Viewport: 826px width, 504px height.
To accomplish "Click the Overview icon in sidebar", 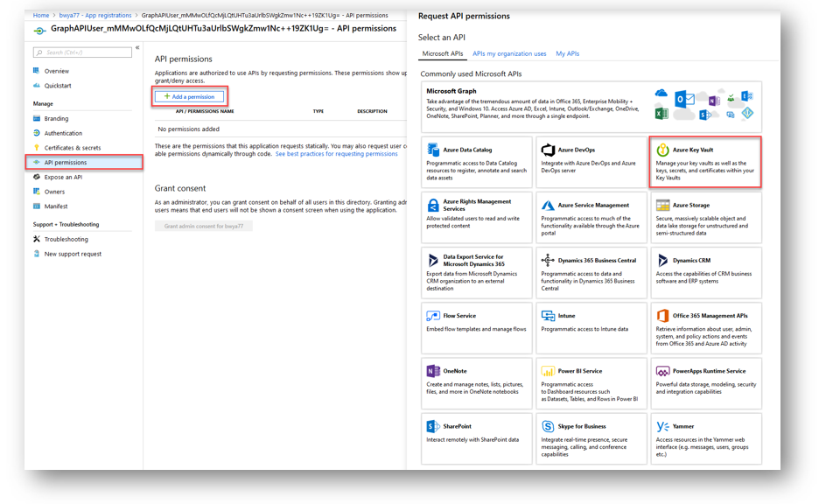I will coord(37,71).
